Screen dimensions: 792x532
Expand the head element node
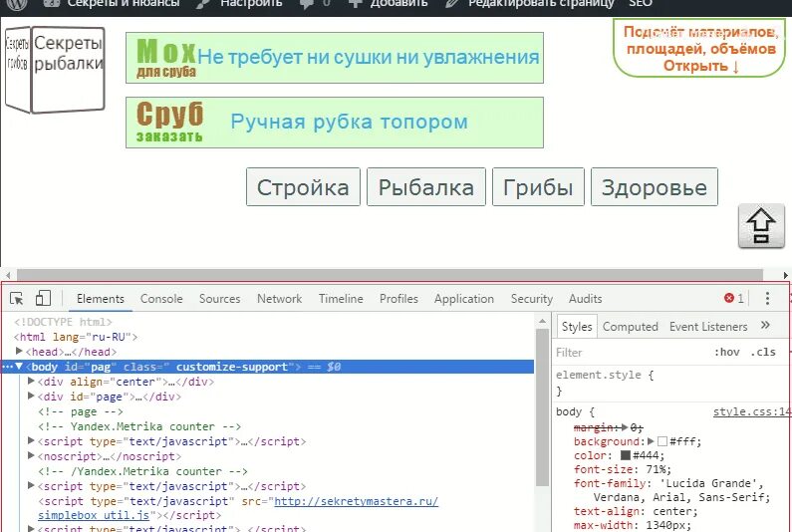pyautogui.click(x=19, y=351)
